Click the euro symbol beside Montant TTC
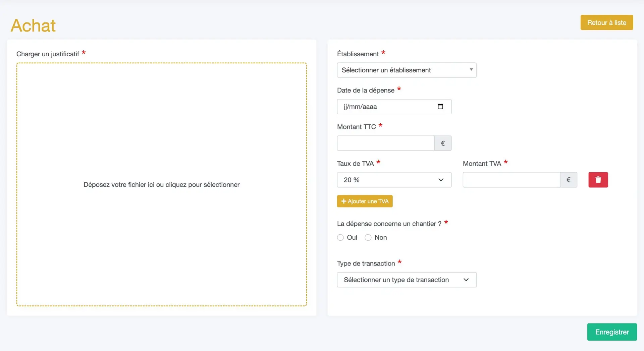The image size is (644, 351). point(443,143)
